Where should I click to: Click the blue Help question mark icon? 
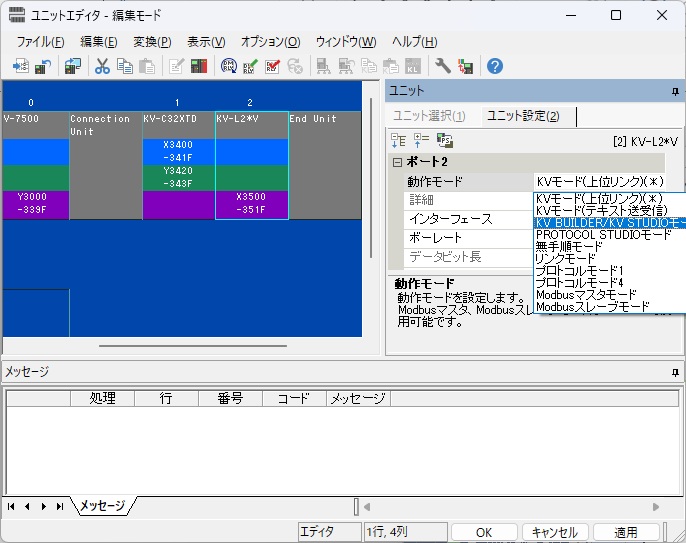click(x=494, y=66)
